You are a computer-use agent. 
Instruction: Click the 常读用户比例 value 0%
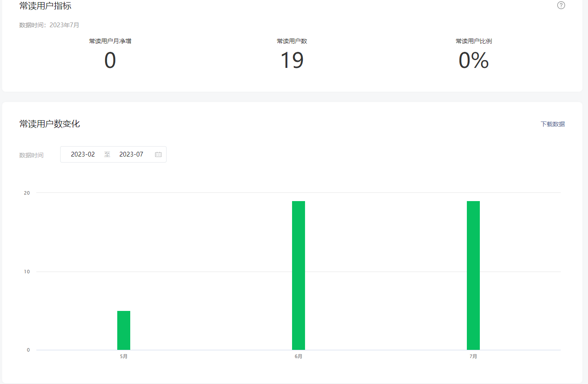[474, 61]
